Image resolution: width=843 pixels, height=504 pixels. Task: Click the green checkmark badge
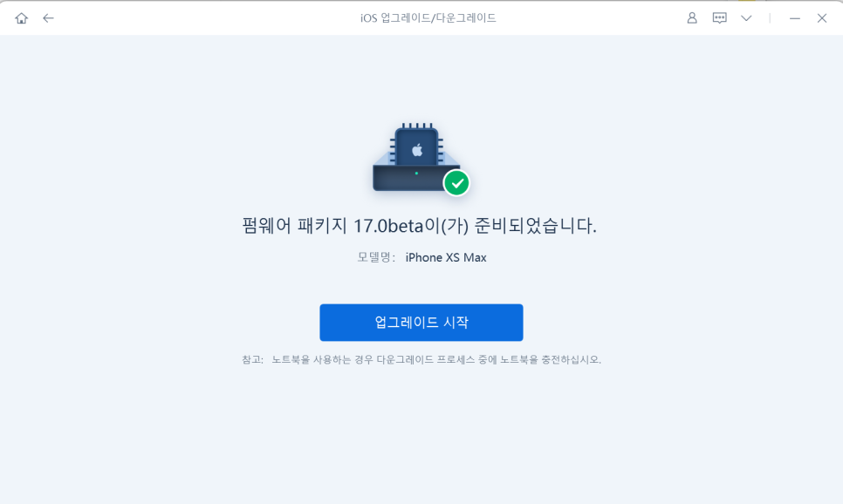[456, 183]
